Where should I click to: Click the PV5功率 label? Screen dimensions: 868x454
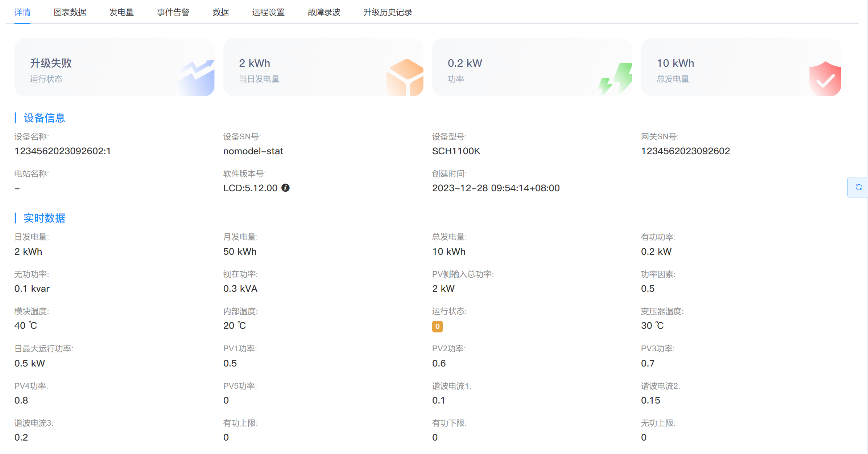tap(240, 386)
